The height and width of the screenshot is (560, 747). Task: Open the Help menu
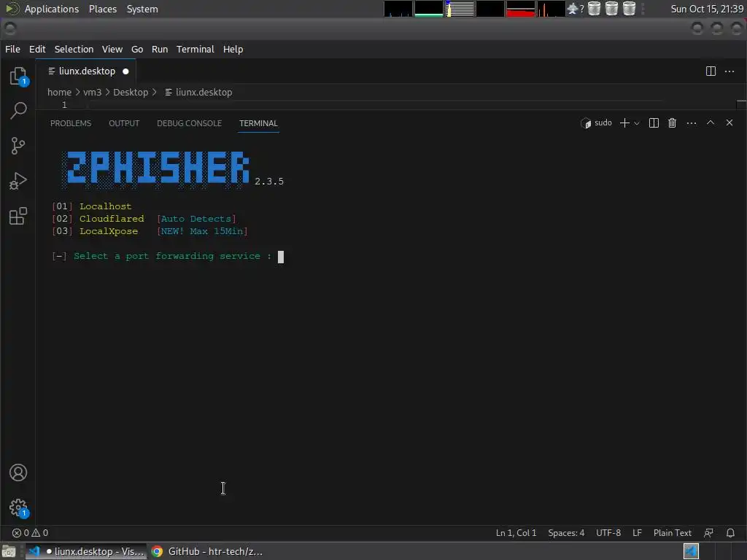[x=233, y=49]
